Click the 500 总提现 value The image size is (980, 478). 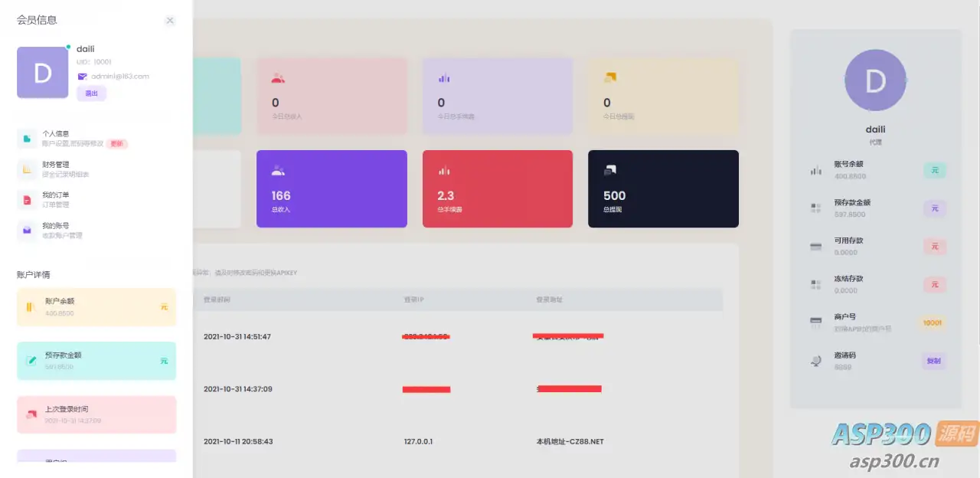pyautogui.click(x=614, y=195)
